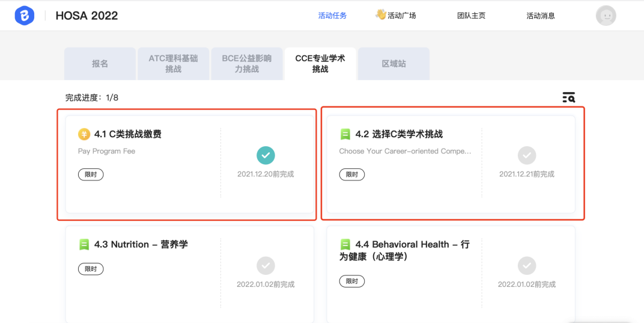644x323 pixels.
Task: Open 团队主页 in top navigation
Action: pyautogui.click(x=471, y=16)
